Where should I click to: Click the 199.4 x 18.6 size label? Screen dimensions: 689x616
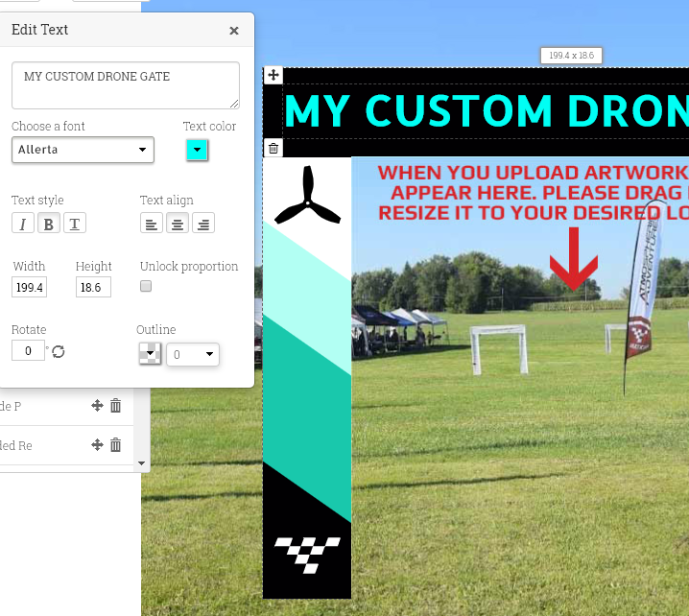(571, 56)
